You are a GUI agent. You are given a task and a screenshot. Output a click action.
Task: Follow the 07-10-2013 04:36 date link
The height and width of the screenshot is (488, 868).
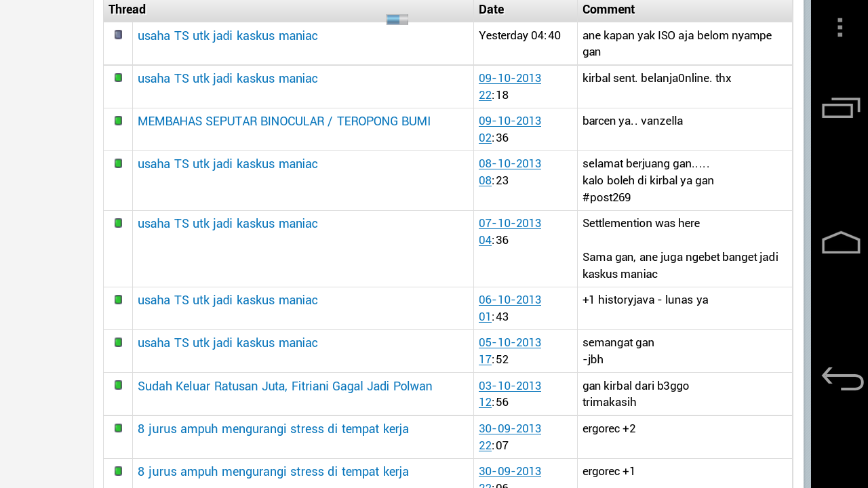coord(510,231)
